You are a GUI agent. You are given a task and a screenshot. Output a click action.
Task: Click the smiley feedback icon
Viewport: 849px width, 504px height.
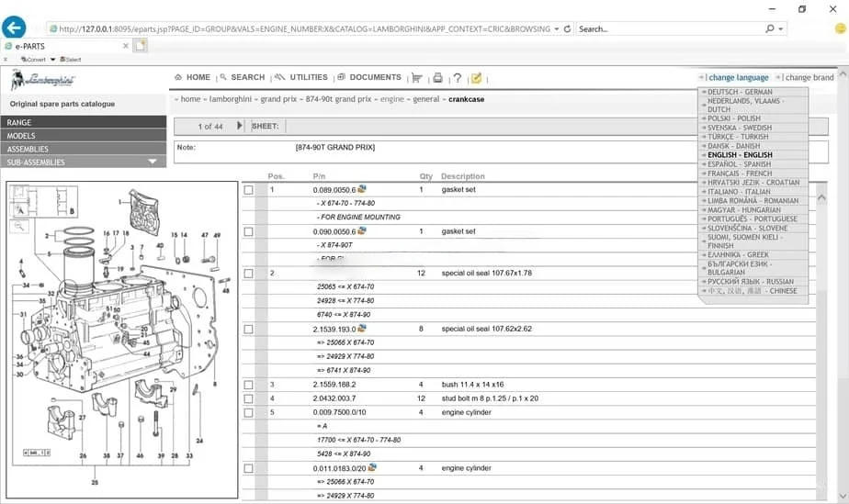coord(842,28)
